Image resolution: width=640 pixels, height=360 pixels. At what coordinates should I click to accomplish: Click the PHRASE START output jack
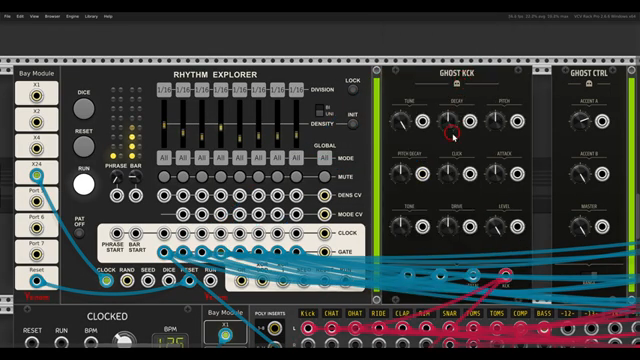[116, 233]
